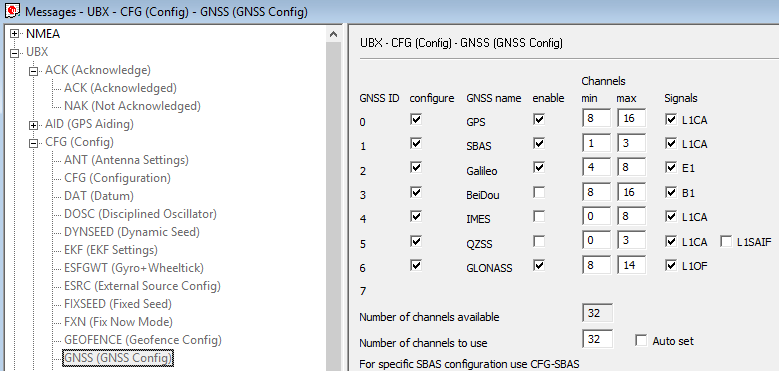Open ANT (Antenna Settings) item
The image size is (779, 371).
pyautogui.click(x=126, y=160)
